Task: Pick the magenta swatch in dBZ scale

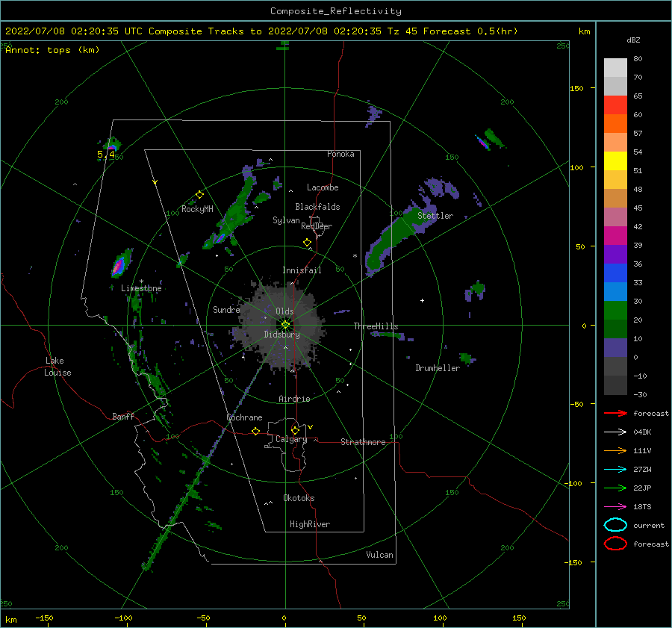Action: (x=615, y=236)
